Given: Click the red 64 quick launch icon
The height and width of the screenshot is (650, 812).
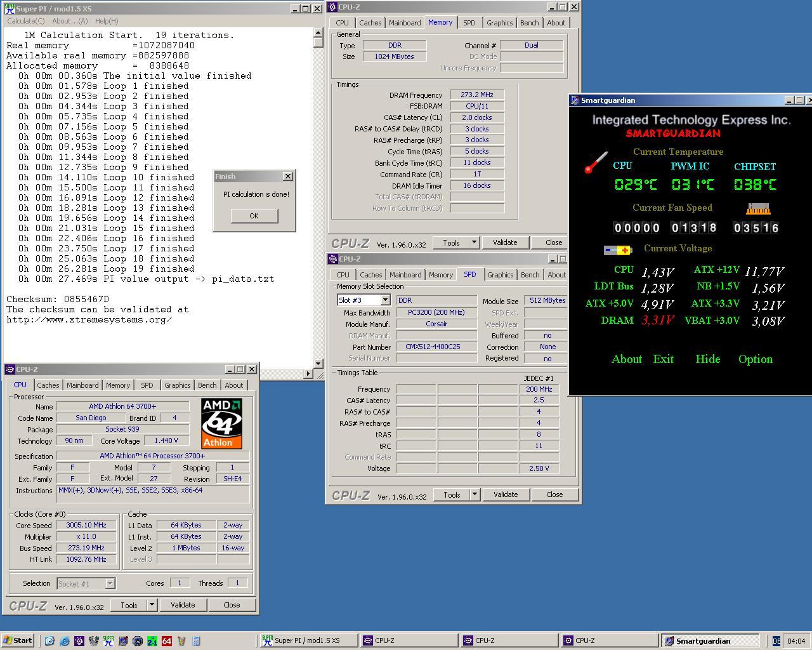Looking at the screenshot, I should [167, 641].
